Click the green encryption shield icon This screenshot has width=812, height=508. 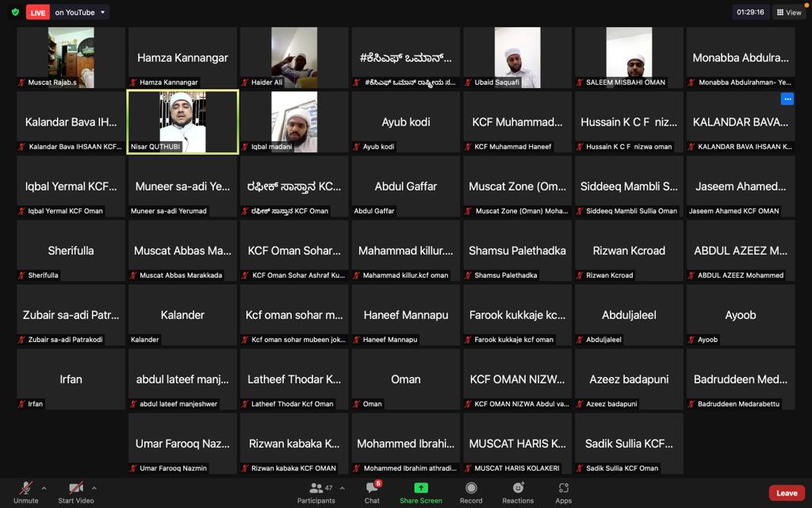(15, 13)
